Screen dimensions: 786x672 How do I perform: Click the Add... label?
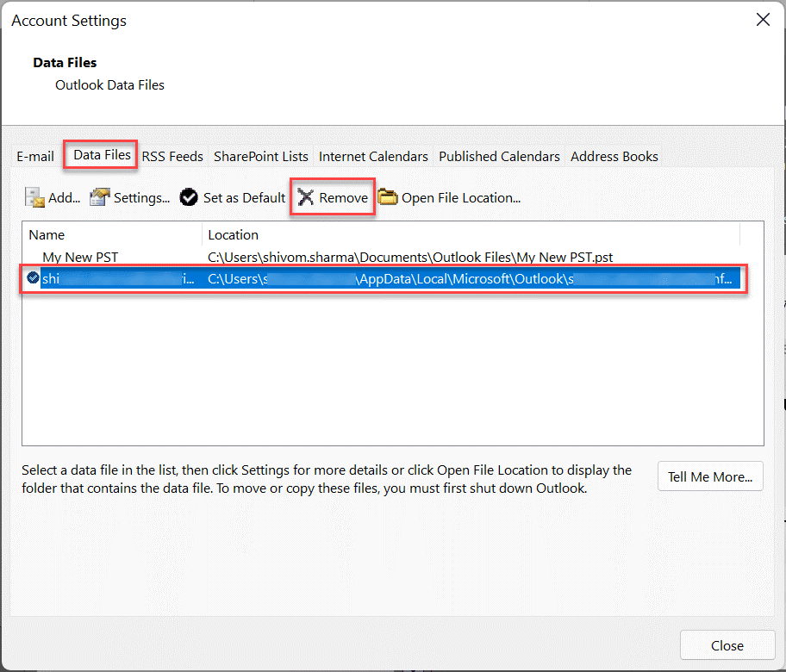click(x=64, y=198)
